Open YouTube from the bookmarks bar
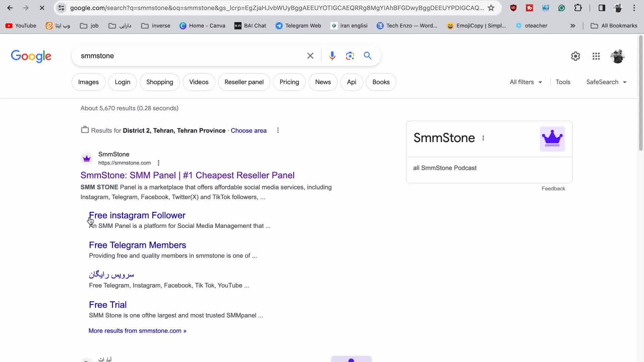 point(20,25)
